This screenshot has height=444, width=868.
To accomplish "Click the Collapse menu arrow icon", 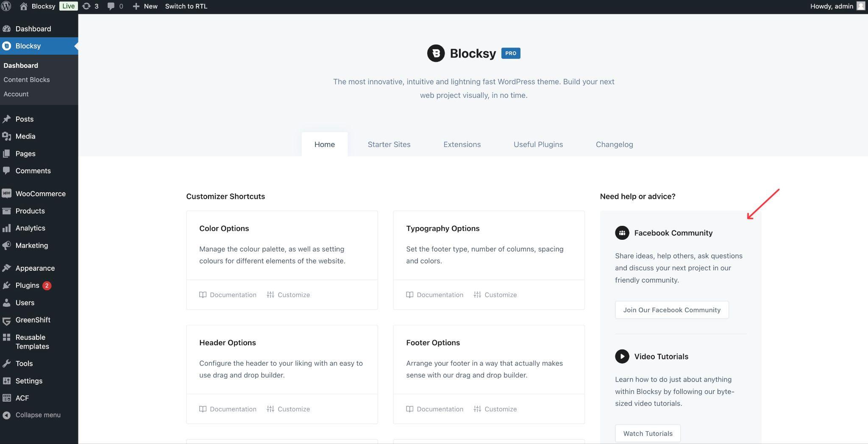I will [x=6, y=415].
